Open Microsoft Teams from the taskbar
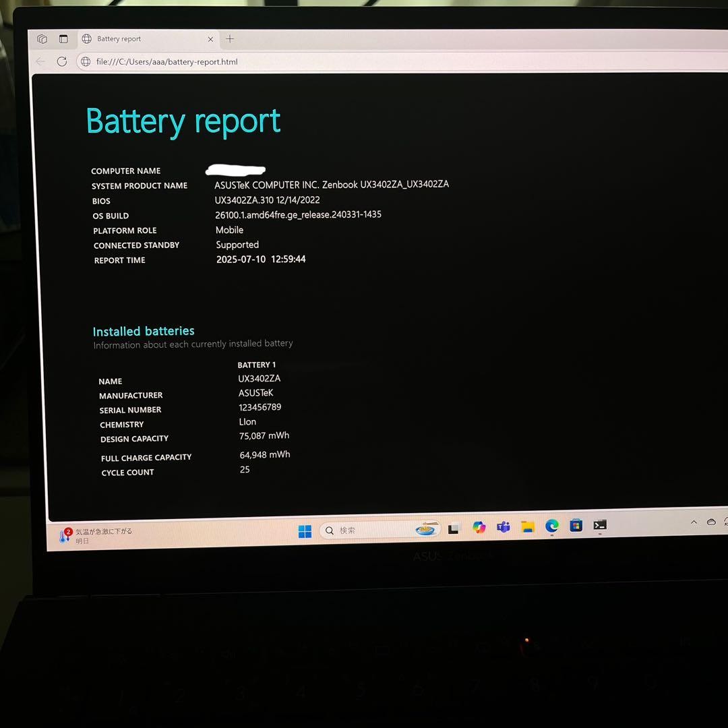The width and height of the screenshot is (728, 728). coord(504,527)
